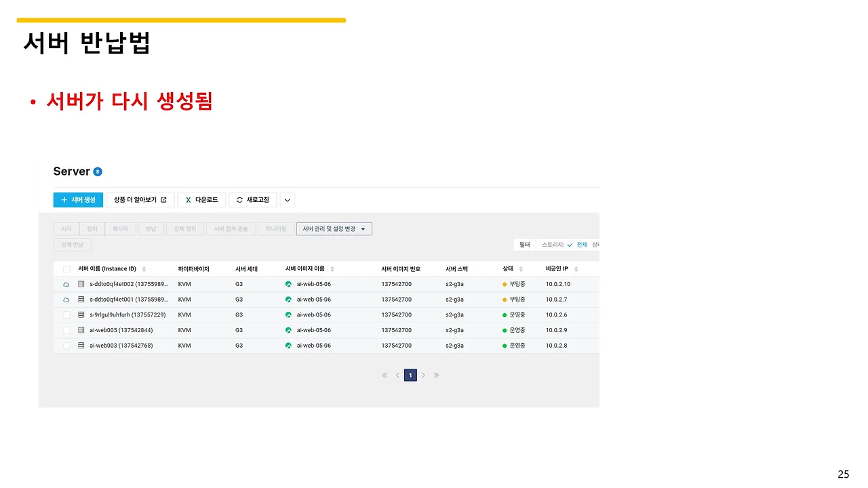
Task: Select server name s-9rlgul9uhfurh (137557229)
Action: tap(127, 315)
